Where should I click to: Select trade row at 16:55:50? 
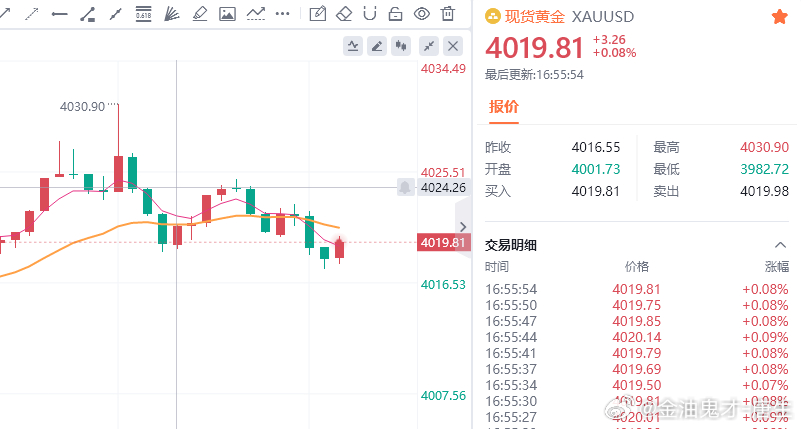[637, 305]
